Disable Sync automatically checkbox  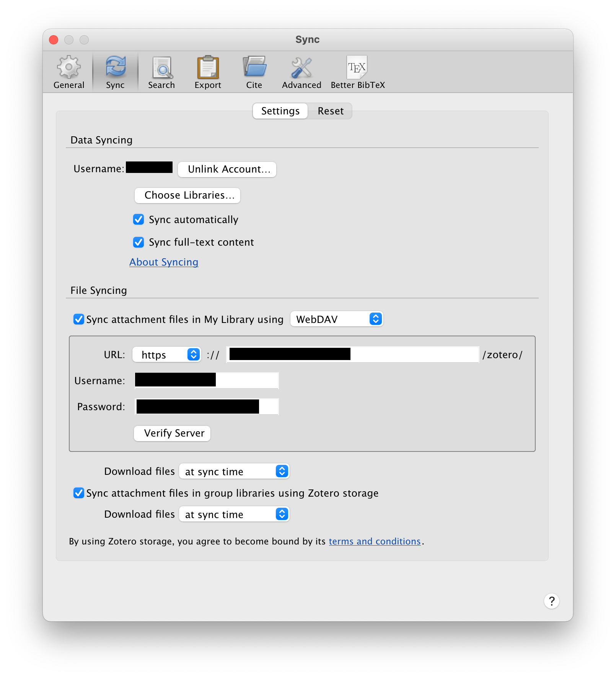pyautogui.click(x=139, y=220)
